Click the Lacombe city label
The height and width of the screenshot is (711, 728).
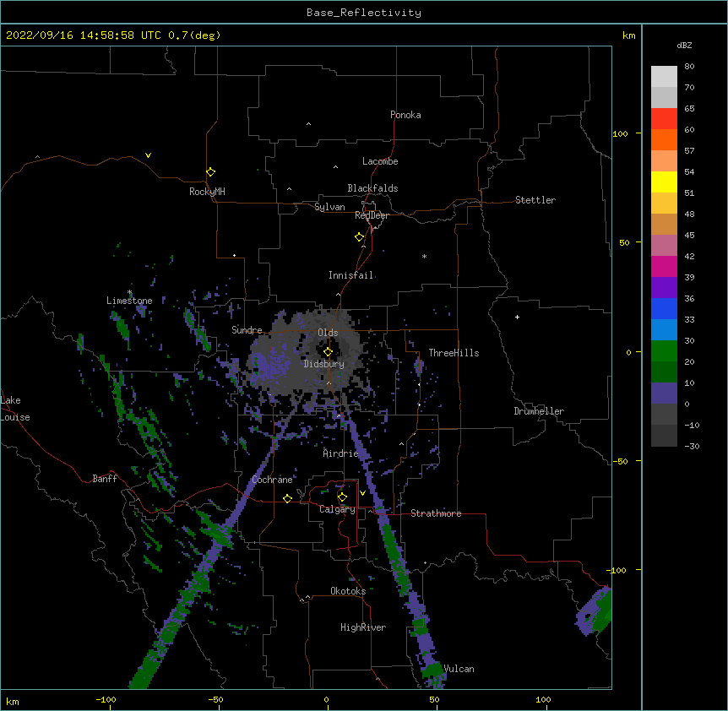380,161
